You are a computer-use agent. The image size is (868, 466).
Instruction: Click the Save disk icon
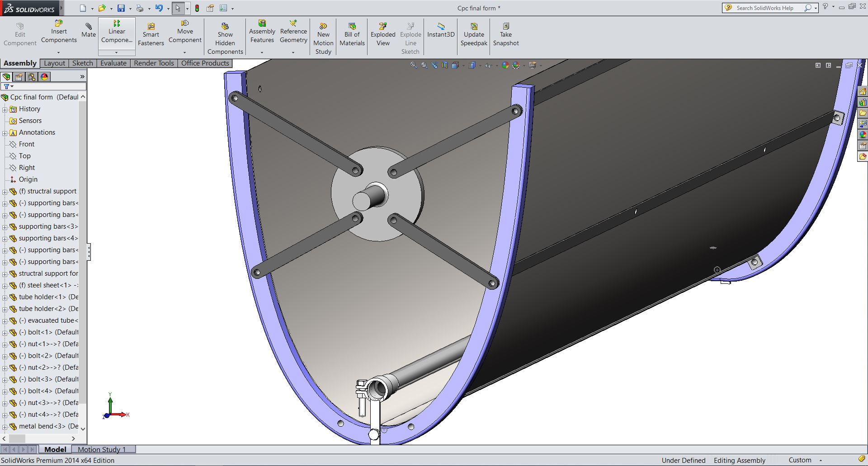pos(121,8)
